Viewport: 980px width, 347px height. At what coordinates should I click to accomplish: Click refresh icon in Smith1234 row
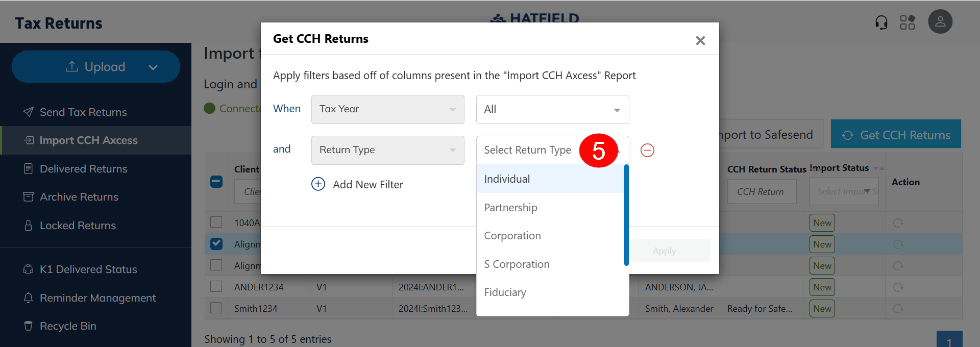coord(898,309)
